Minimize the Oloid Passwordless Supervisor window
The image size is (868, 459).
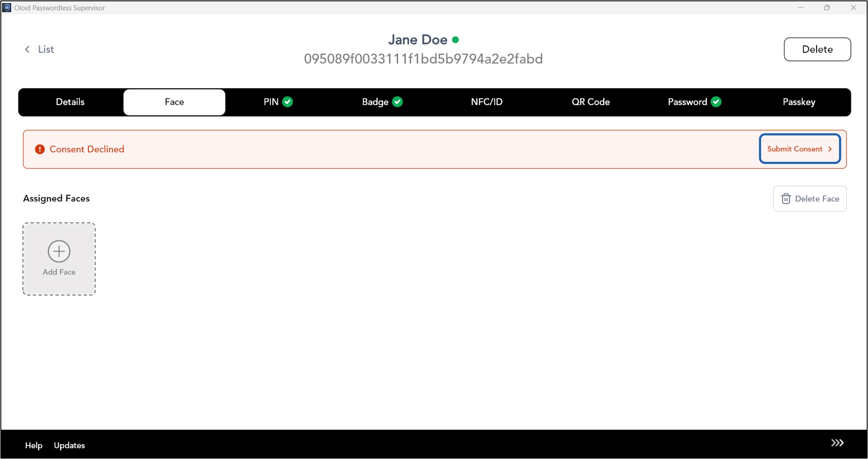click(800, 8)
